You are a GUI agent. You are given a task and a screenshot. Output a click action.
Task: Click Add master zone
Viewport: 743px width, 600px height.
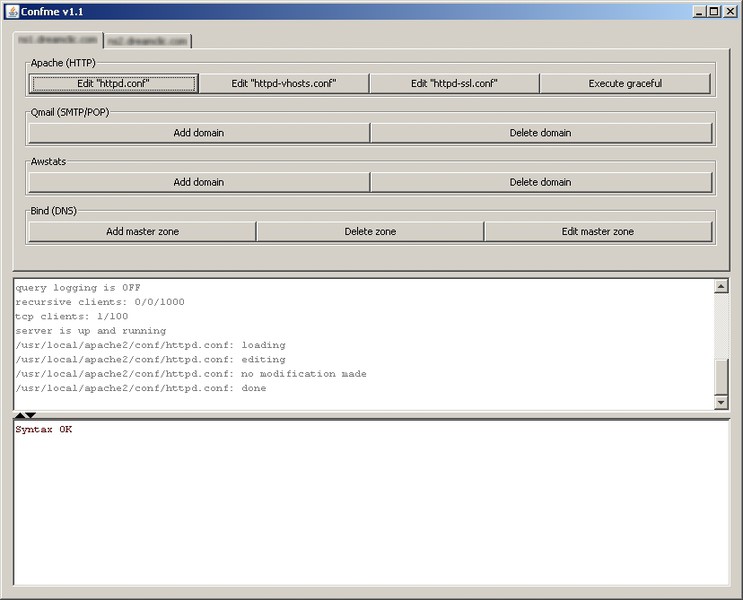point(143,231)
